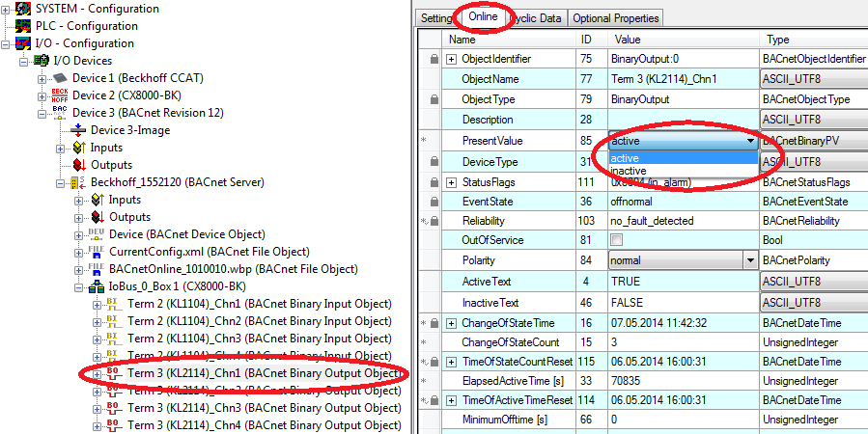Collapse the I/O - Configuration tree node
This screenshot has width=868, height=434.
(x=6, y=43)
